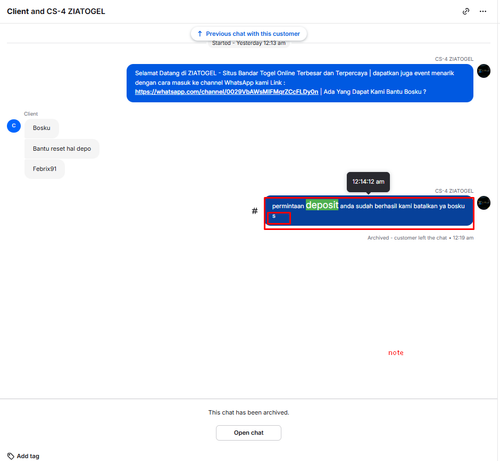This screenshot has height=461, width=500.
Task: Select the client message "Bosku"
Action: (x=41, y=128)
